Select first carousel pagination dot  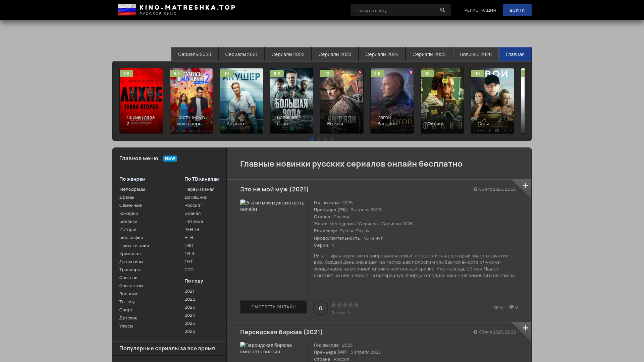tap(312, 139)
